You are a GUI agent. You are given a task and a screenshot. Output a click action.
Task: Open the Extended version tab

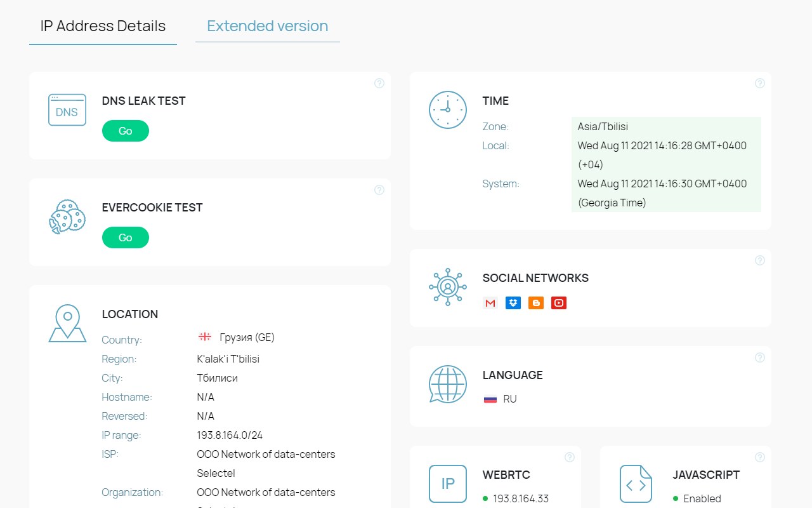click(267, 26)
